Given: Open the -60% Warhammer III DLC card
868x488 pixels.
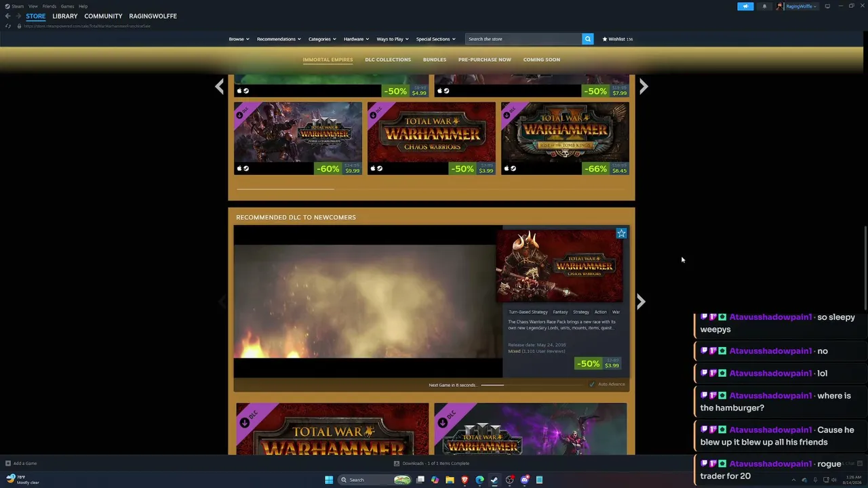Looking at the screenshot, I should tap(298, 138).
